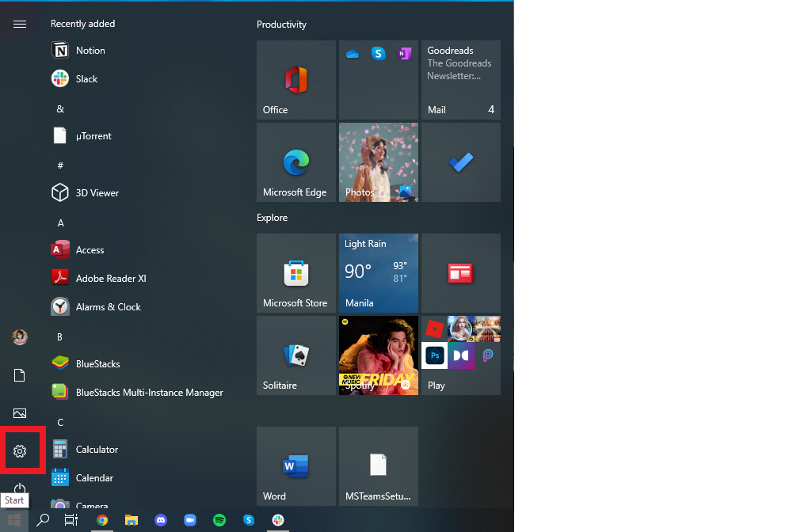Launch the Word tile
The image size is (793, 532).
(296, 465)
